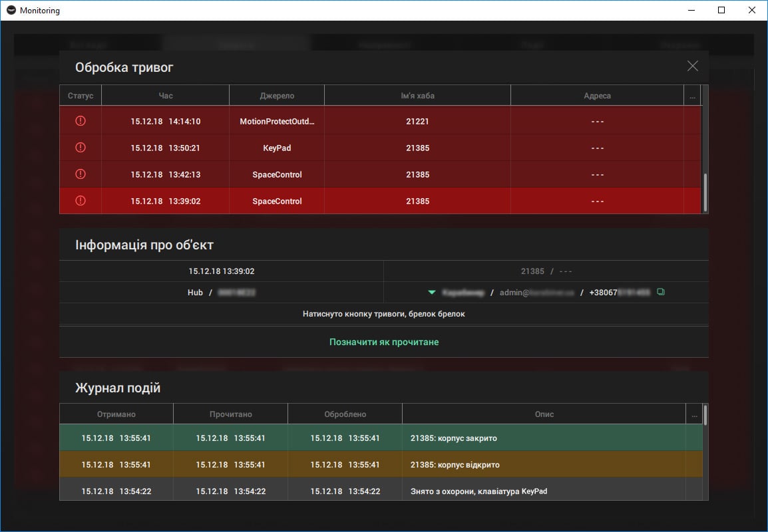The image size is (768, 532).
Task: Expand the user contact dropdown arrow
Action: tap(432, 292)
